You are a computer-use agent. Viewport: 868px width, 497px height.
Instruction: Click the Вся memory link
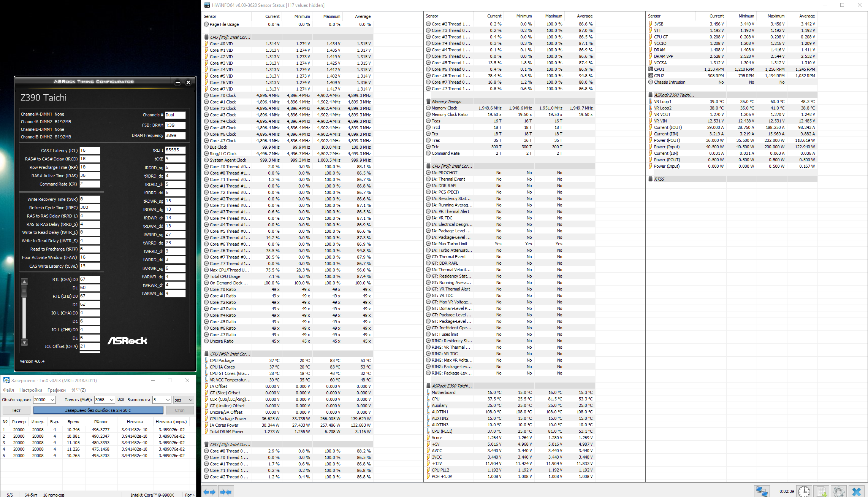(121, 399)
